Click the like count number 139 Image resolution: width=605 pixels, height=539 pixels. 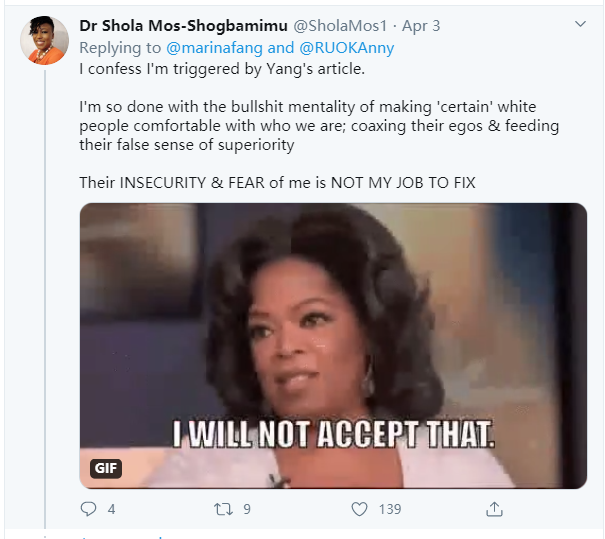[x=390, y=509]
